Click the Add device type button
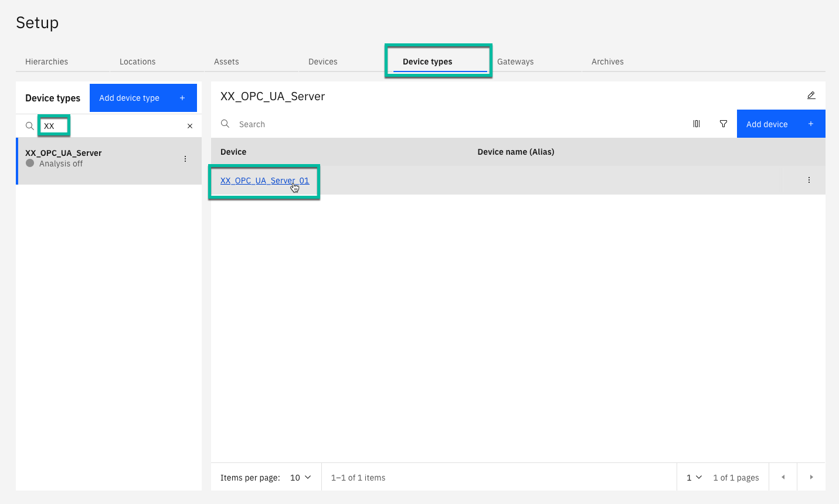 (x=143, y=98)
